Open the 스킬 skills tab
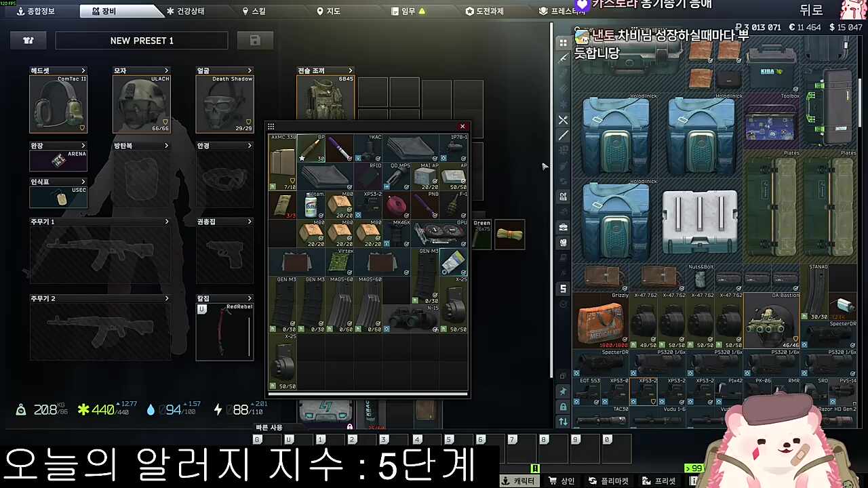Image resolution: width=868 pixels, height=488 pixels. click(x=254, y=12)
